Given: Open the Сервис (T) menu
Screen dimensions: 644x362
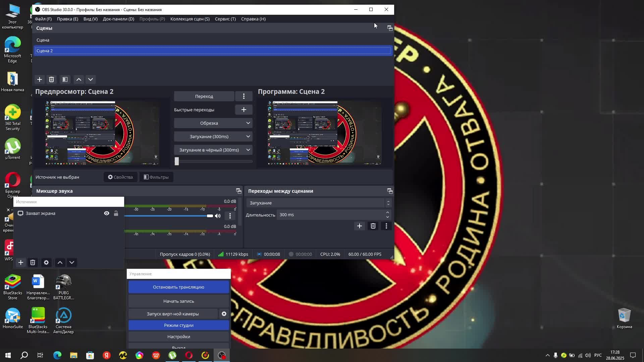Looking at the screenshot, I should pyautogui.click(x=225, y=19).
